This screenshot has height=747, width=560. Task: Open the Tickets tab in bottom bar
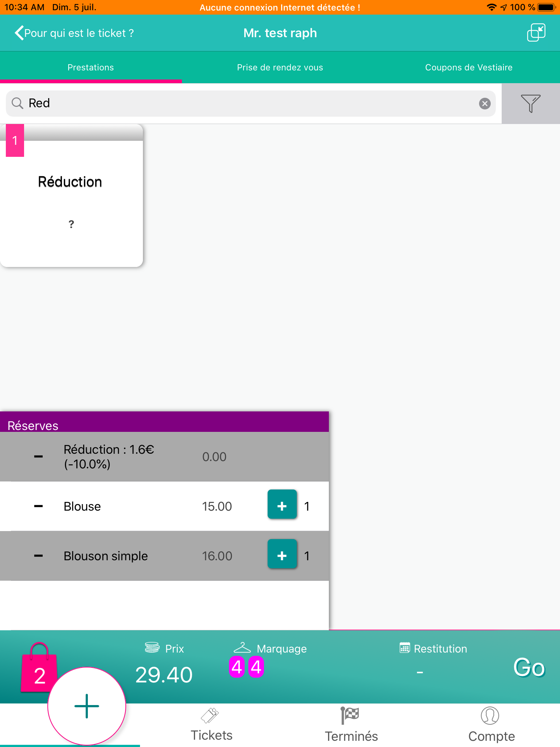click(x=211, y=725)
